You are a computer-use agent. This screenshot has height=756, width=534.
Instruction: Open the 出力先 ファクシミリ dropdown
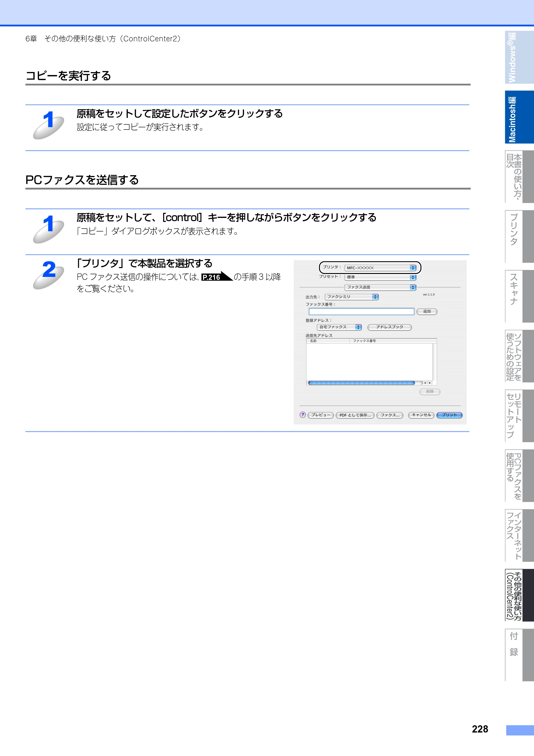(x=352, y=297)
